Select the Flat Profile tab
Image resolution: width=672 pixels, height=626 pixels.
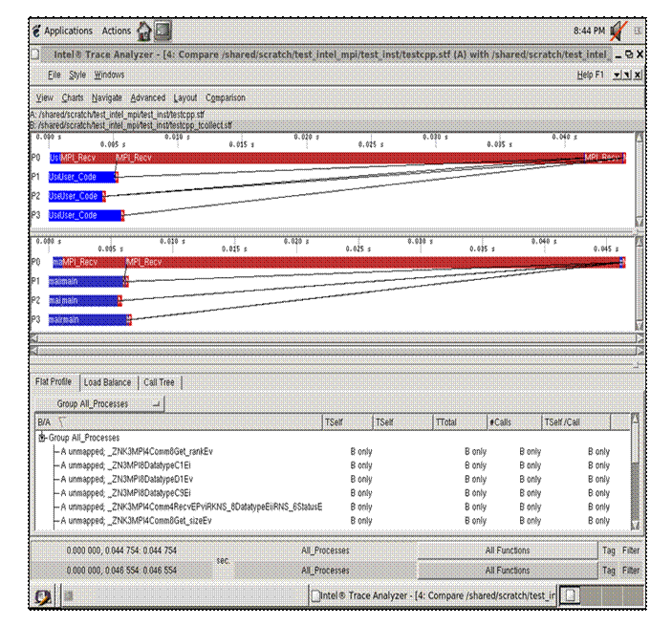[x=54, y=381]
